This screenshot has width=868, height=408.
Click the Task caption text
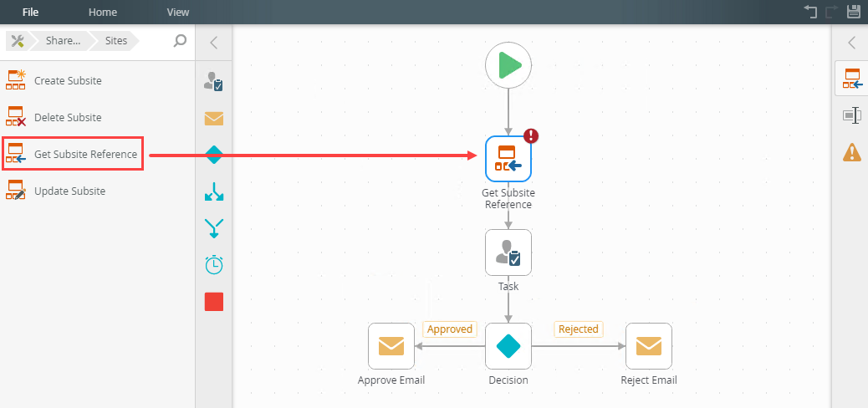[x=508, y=287]
